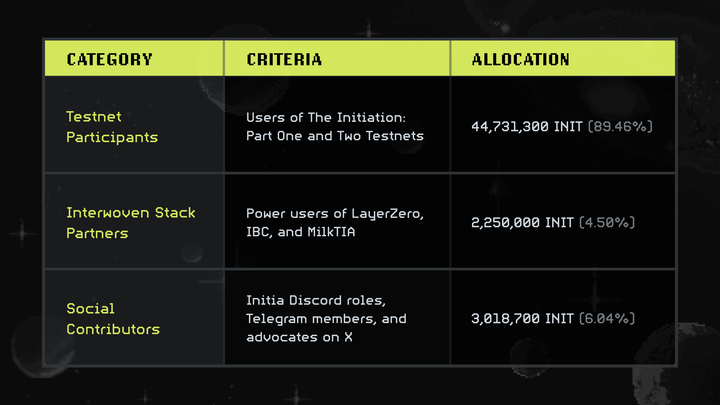This screenshot has width=720, height=405.
Task: Click the phrase advocates on X
Action: (295, 338)
